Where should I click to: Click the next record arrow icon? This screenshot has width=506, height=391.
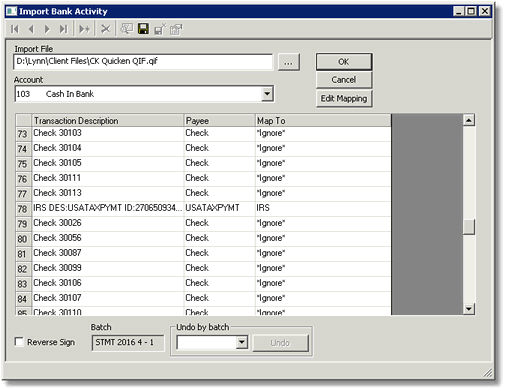point(47,29)
